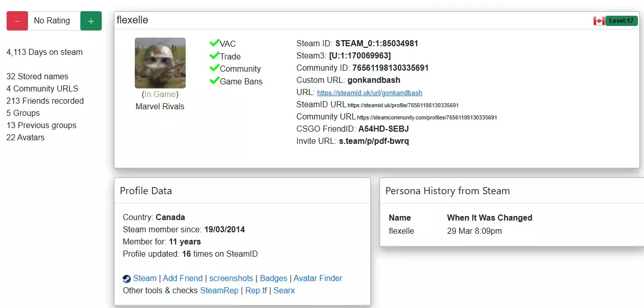Click the Invite URL s.team/p/pdf-bwrq
This screenshot has height=308, width=644.
point(374,141)
